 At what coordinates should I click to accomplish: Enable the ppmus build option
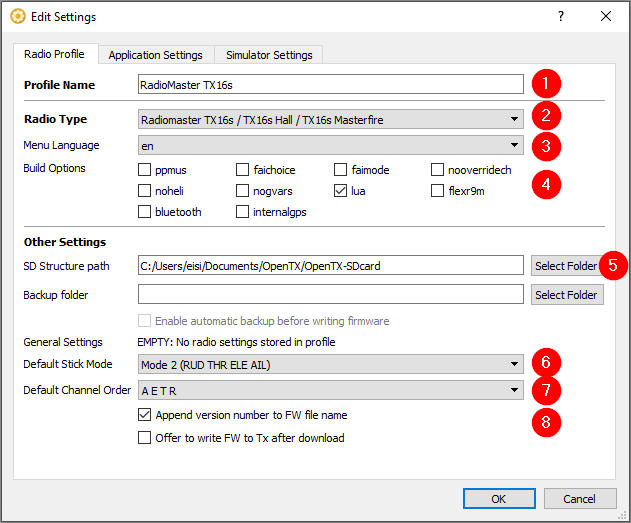click(x=144, y=170)
